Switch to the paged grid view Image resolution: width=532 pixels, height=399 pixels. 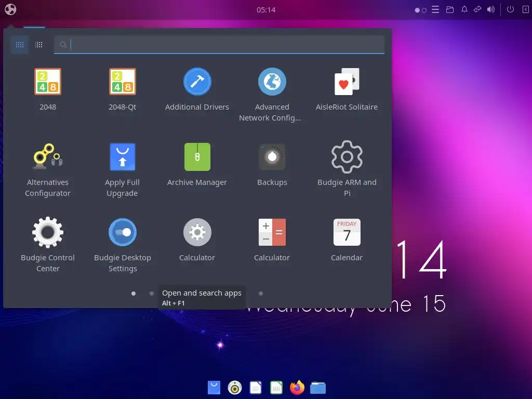coord(20,45)
